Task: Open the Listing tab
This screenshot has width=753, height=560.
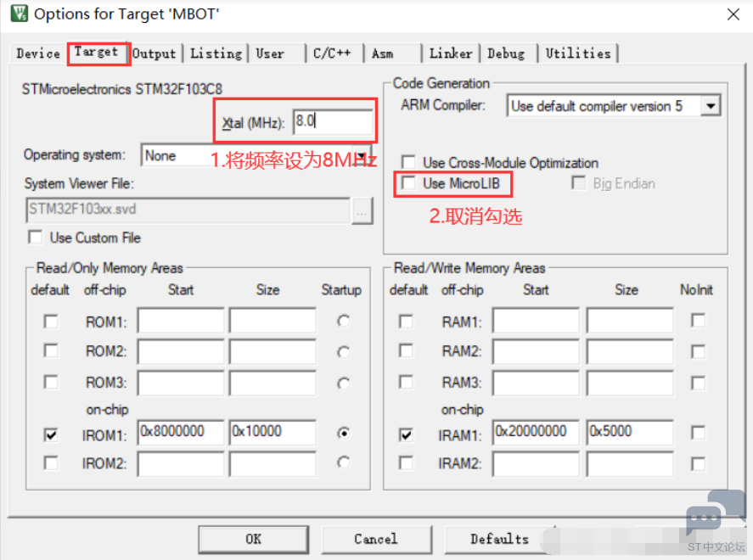Action: [x=216, y=53]
